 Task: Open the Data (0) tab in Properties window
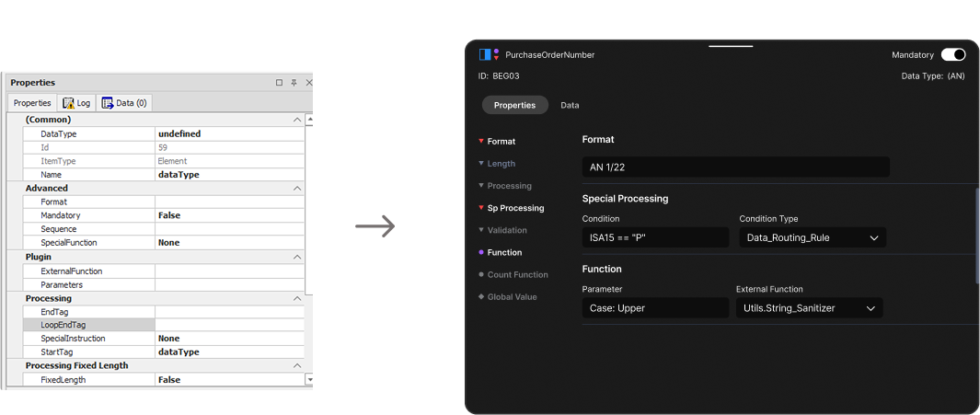(124, 103)
